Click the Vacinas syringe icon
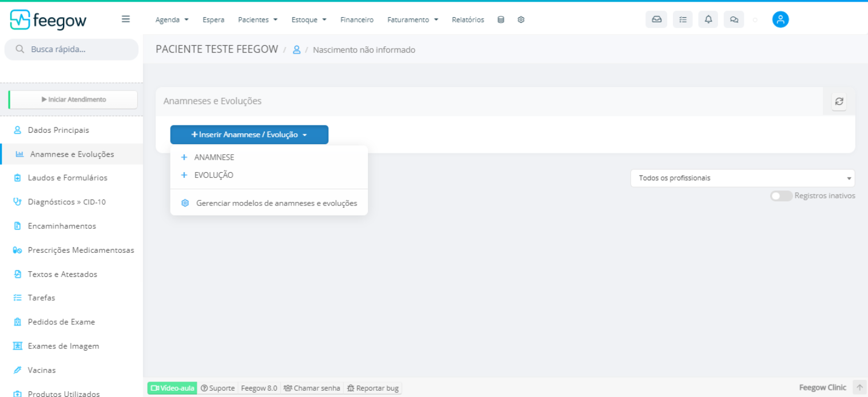This screenshot has height=397, width=868. [17, 370]
